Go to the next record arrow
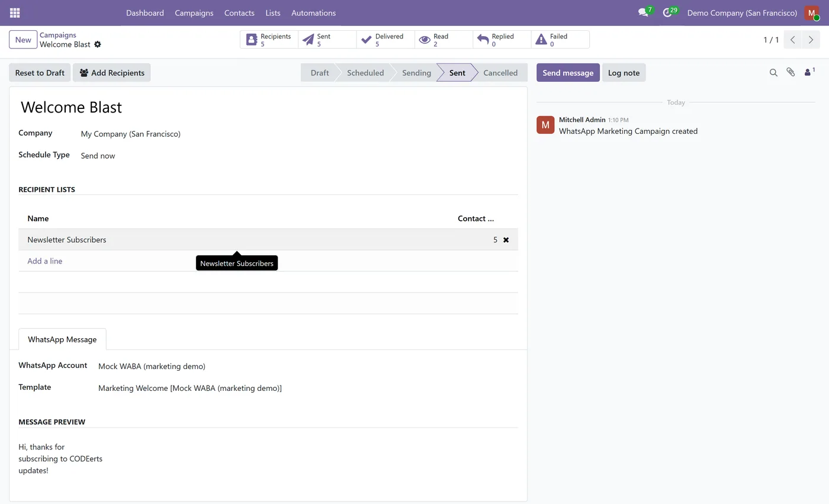 (811, 40)
